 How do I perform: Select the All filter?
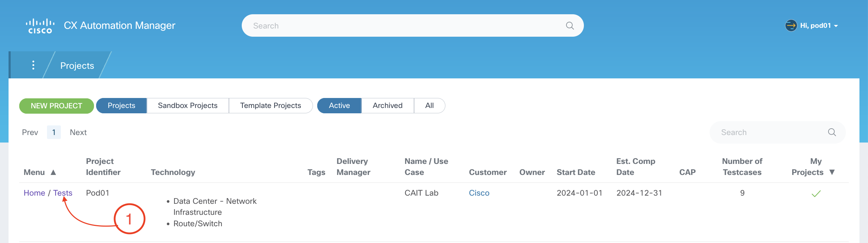coord(429,105)
